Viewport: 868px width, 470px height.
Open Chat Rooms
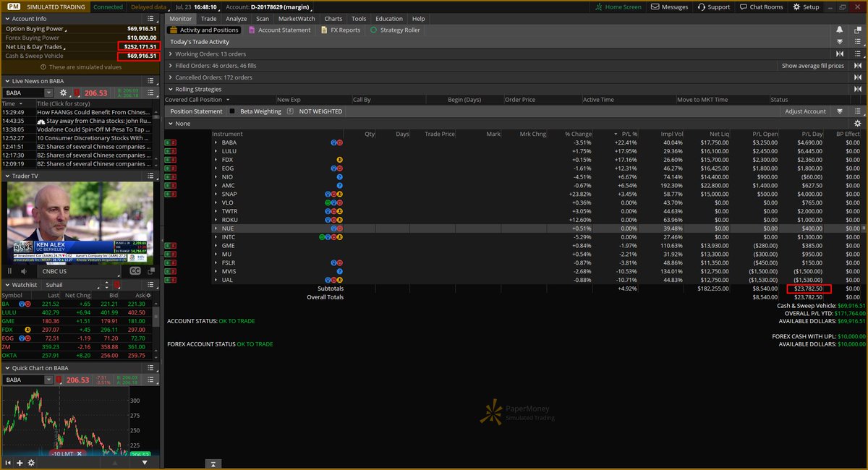[760, 7]
